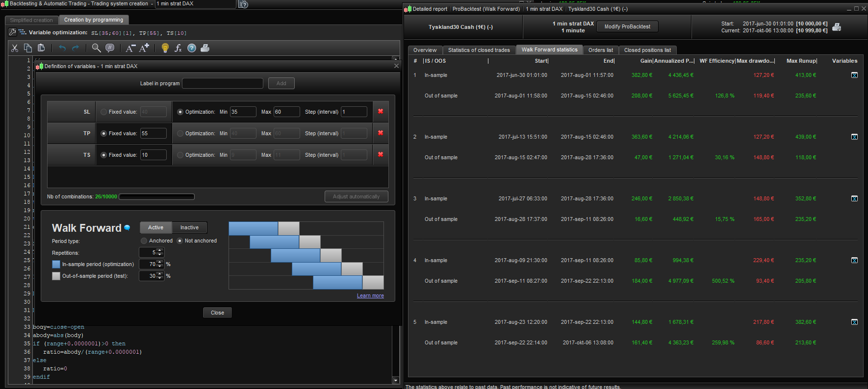Decrease Out-of-sample period percent with down arrow
868x389 pixels.
tap(160, 278)
